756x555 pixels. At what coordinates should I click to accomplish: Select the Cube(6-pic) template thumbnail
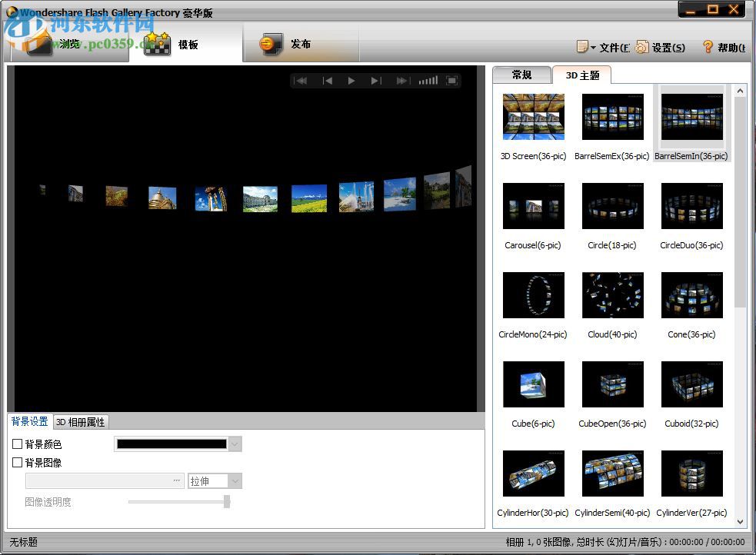(533, 384)
